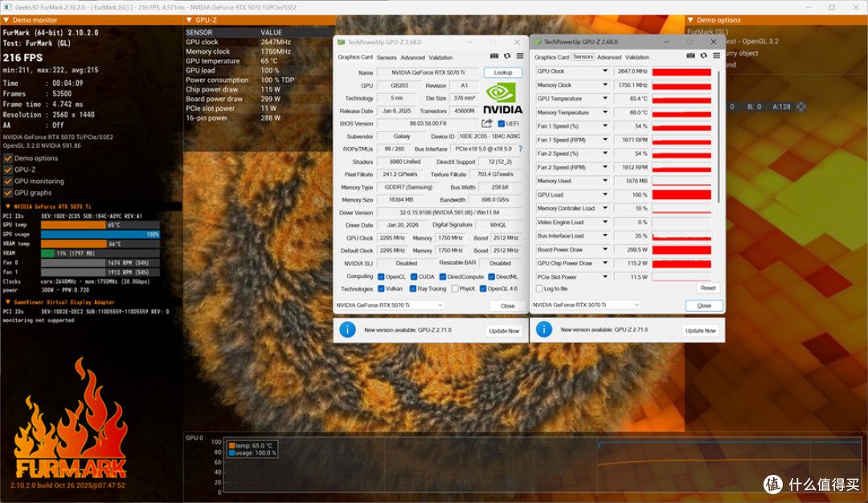Click the NVIDIA logo in GPU-Z

[502, 99]
